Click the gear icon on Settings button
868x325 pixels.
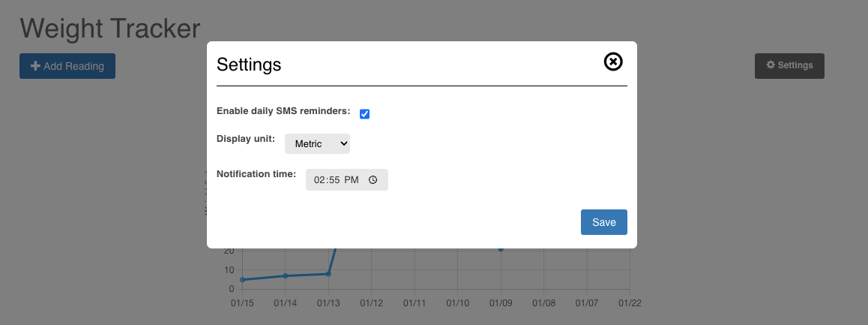coord(770,65)
